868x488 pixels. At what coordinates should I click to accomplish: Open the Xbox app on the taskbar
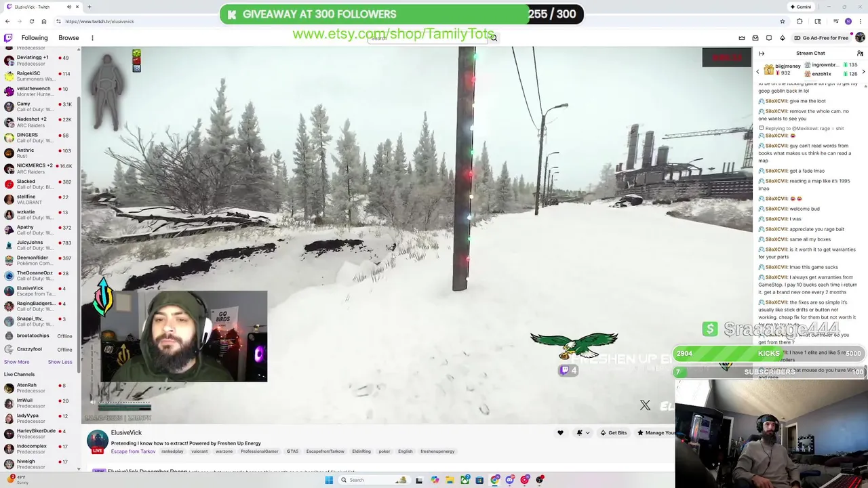point(465,480)
